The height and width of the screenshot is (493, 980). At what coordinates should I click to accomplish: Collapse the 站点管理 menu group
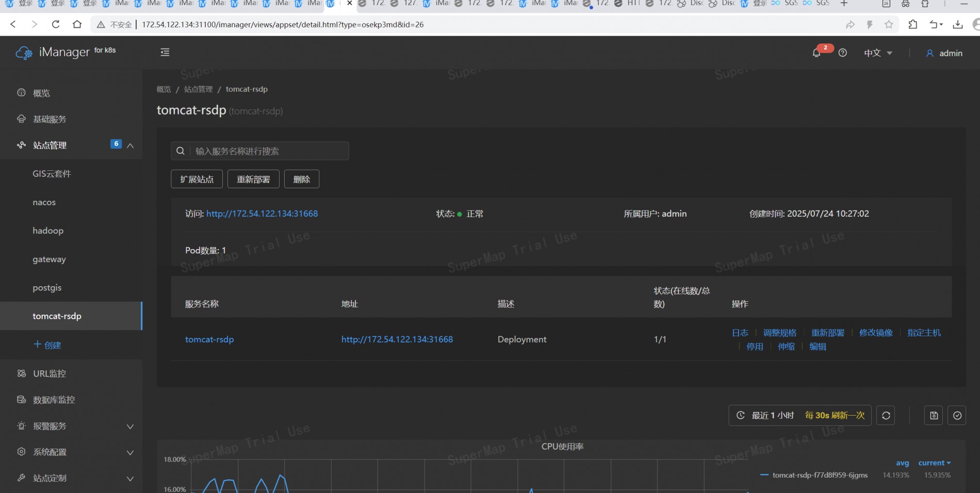coord(130,145)
